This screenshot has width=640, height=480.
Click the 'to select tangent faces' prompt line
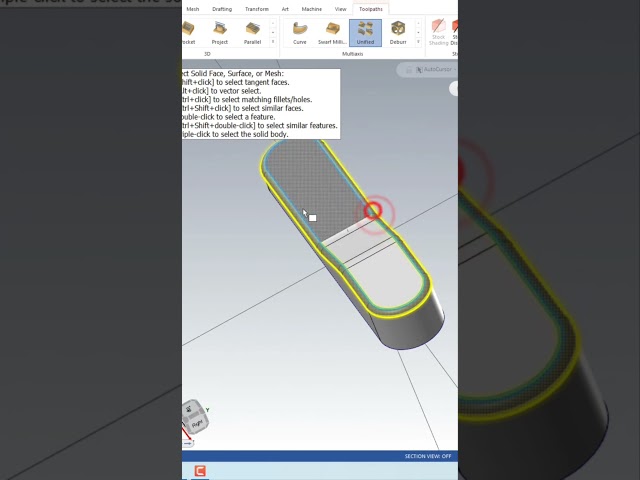coord(236,82)
